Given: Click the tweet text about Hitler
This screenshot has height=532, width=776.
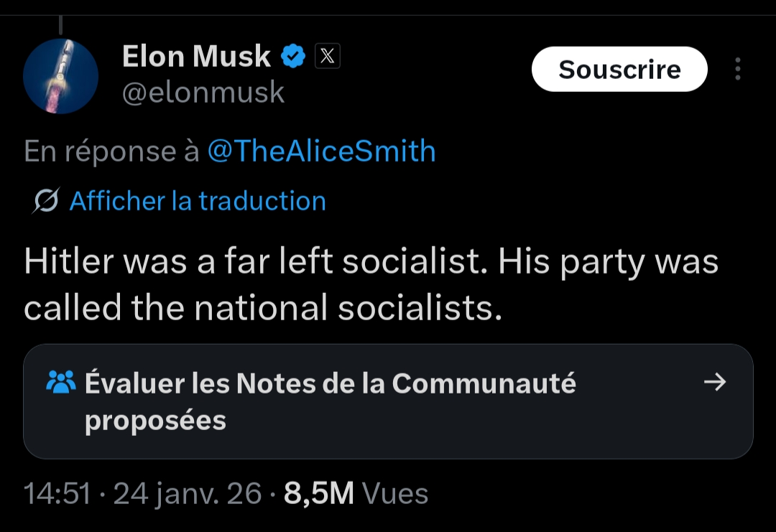Looking at the screenshot, I should (x=371, y=285).
